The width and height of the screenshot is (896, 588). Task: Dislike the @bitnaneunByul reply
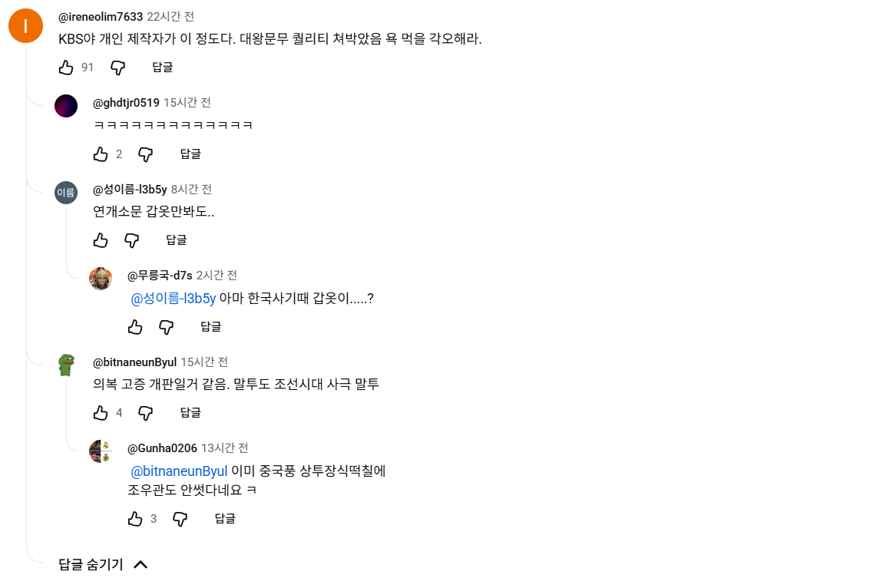(x=146, y=413)
